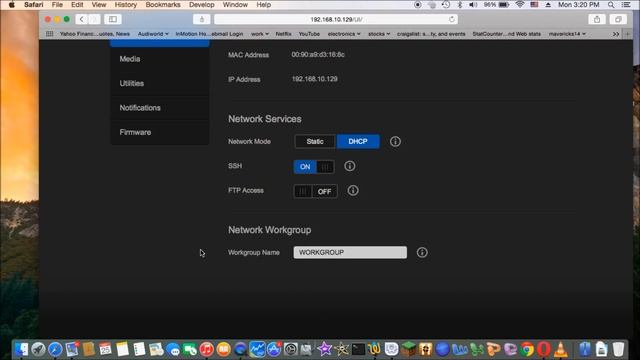Image resolution: width=640 pixels, height=360 pixels.
Task: Toggle the SSH switch
Action: click(314, 167)
